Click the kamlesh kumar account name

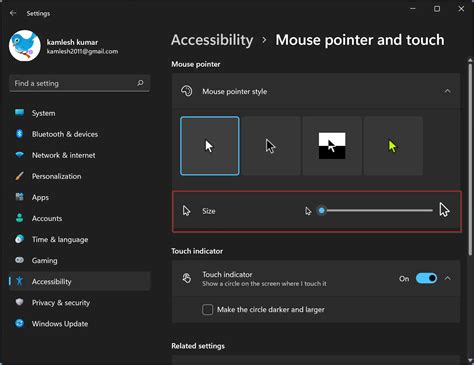pyautogui.click(x=72, y=42)
